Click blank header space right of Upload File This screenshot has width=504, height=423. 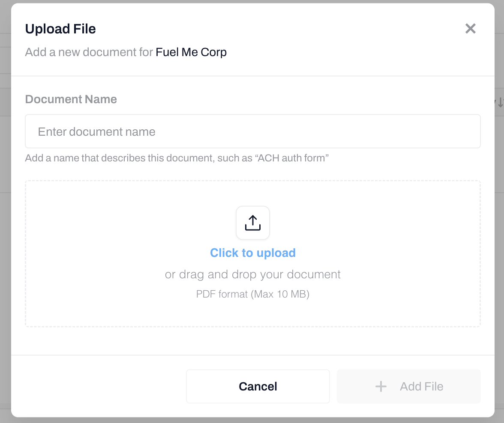click(x=279, y=29)
